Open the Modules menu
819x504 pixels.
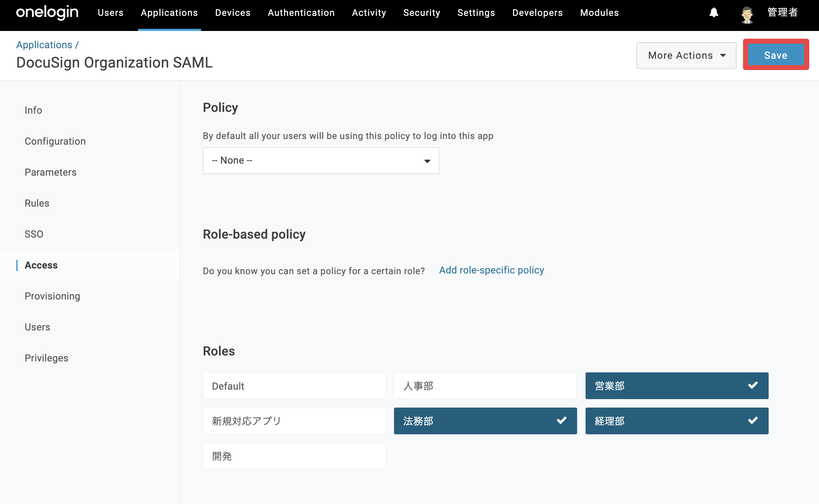[x=599, y=13]
